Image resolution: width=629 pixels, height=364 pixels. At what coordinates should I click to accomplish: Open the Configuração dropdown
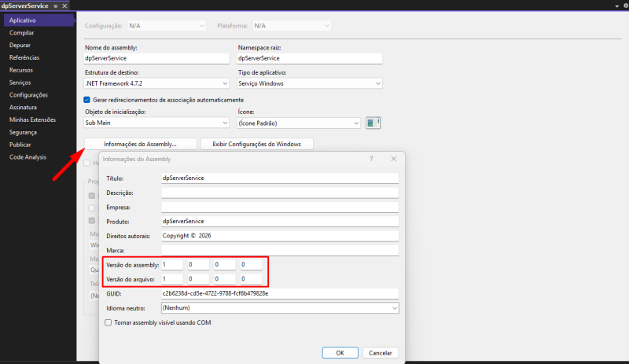tap(167, 26)
